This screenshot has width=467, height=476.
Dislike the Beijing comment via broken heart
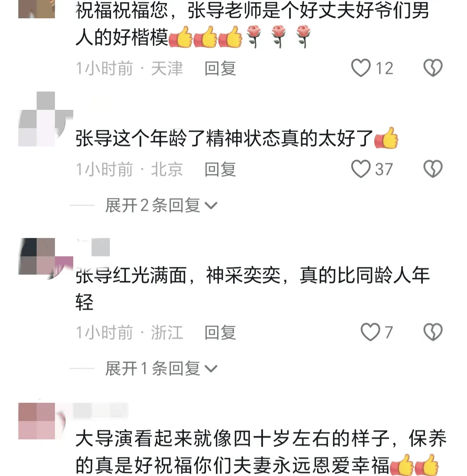433,169
